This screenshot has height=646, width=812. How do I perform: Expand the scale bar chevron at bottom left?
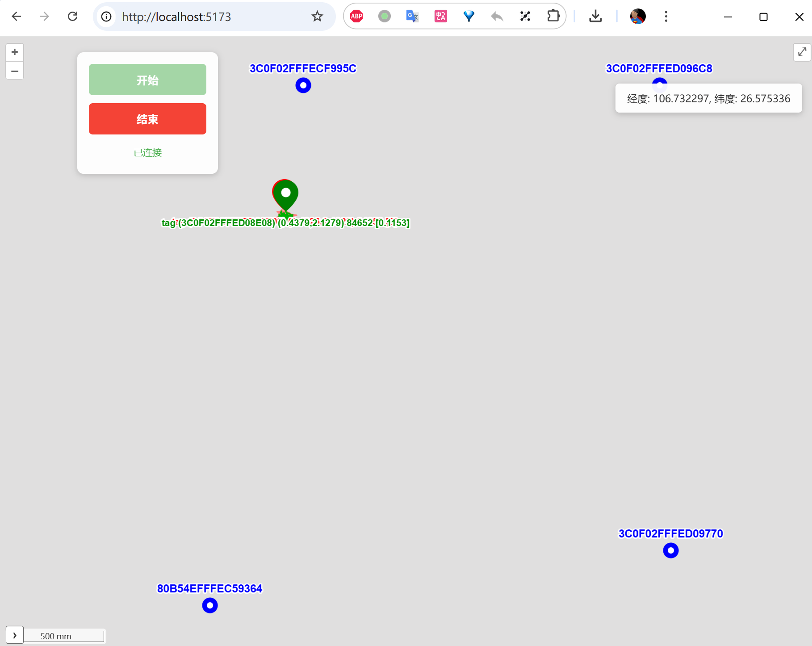[15, 635]
